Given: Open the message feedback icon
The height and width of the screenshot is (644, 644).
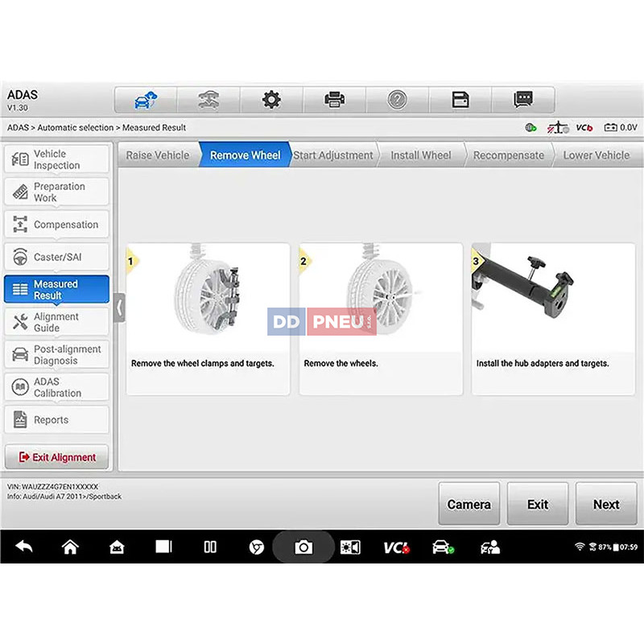Looking at the screenshot, I should pyautogui.click(x=523, y=100).
